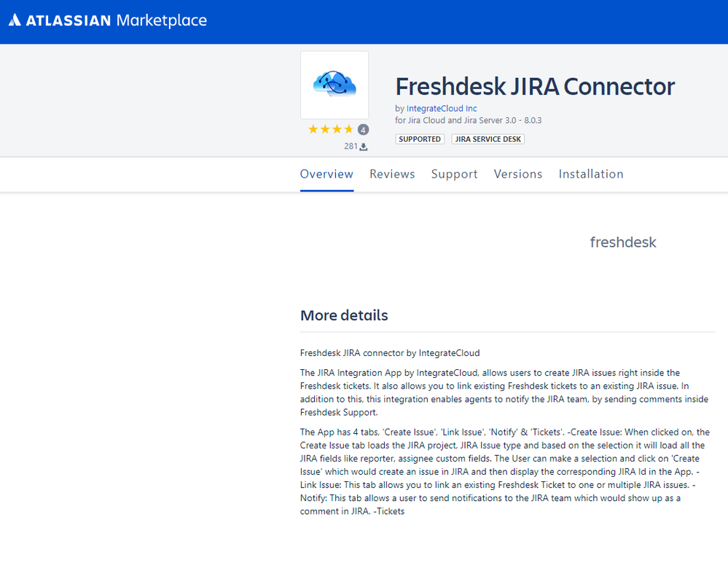
Task: Click the Freshdesk JIRA Connector title
Action: pyautogui.click(x=535, y=87)
